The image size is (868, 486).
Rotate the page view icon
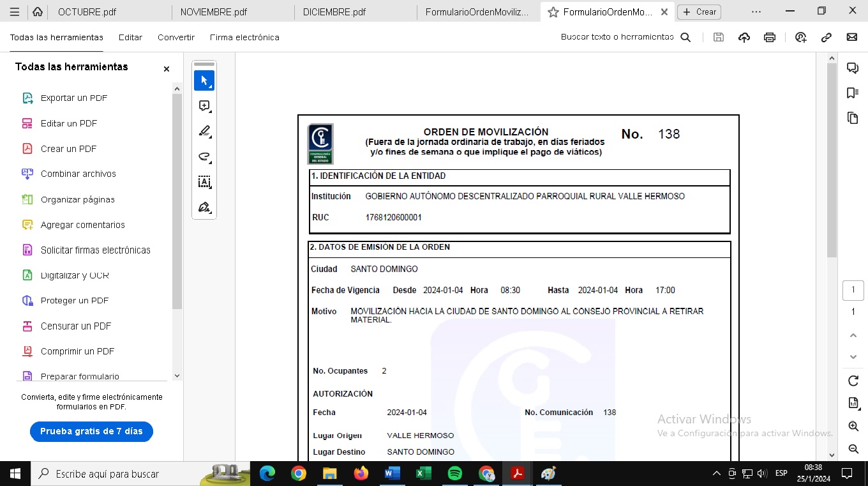point(853,381)
